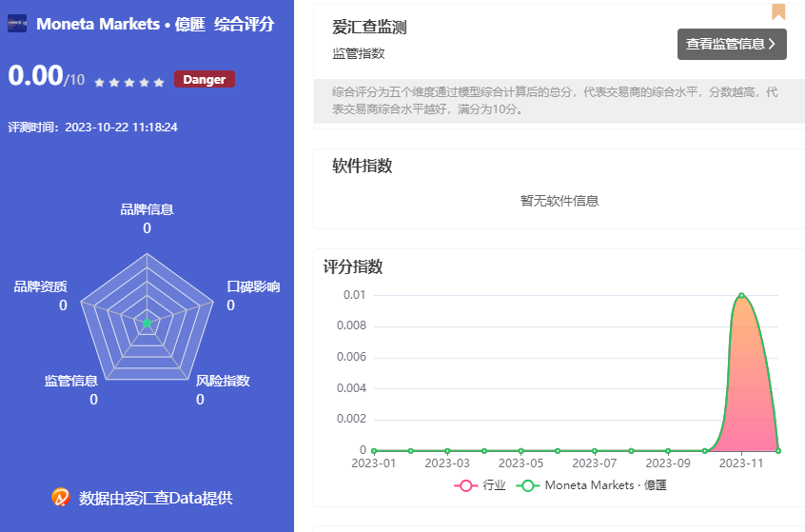Click the Moneta Markets • 億匯 综合评分 title
Screen dimensions: 805x532
pos(155,24)
